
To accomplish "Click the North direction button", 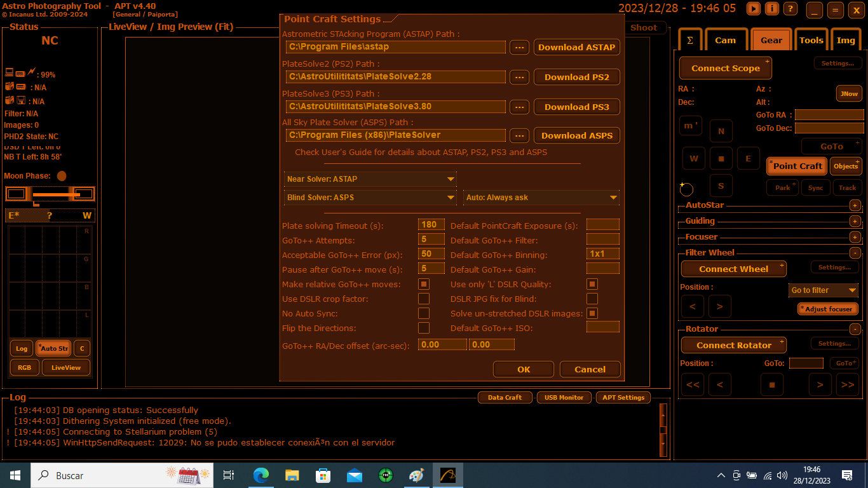I will click(721, 131).
